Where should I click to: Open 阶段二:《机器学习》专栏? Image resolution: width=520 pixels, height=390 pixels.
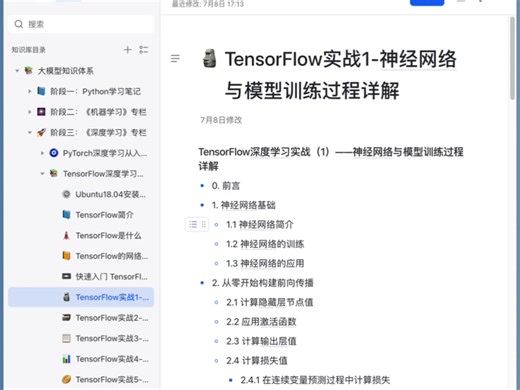[x=98, y=112]
